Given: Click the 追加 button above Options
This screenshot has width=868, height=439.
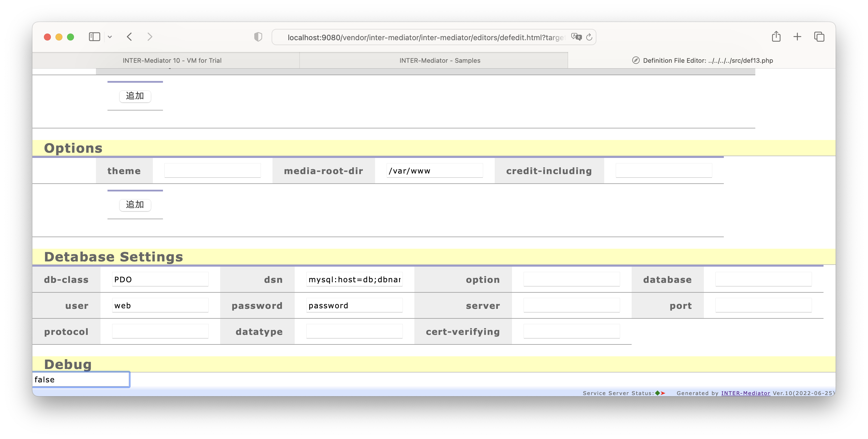Looking at the screenshot, I should tap(135, 96).
